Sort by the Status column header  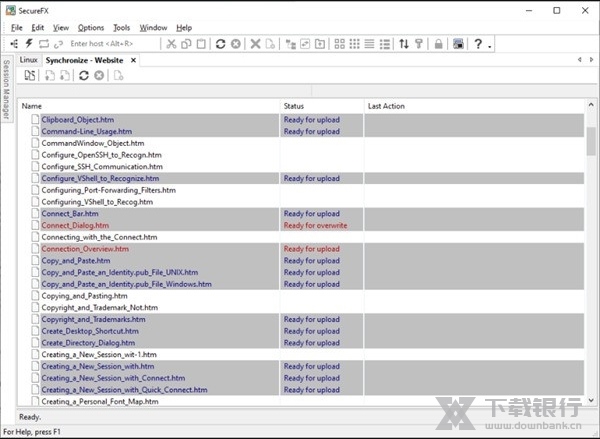(294, 105)
